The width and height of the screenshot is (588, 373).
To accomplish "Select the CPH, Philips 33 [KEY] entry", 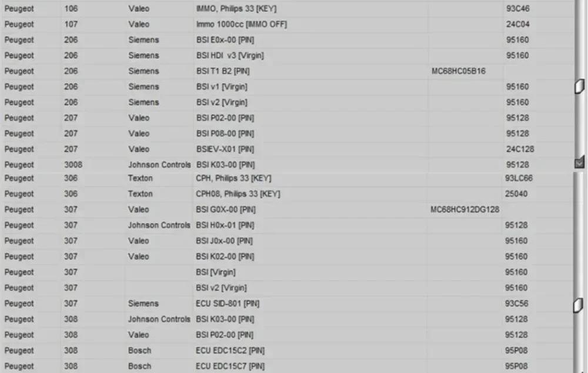I will (233, 178).
